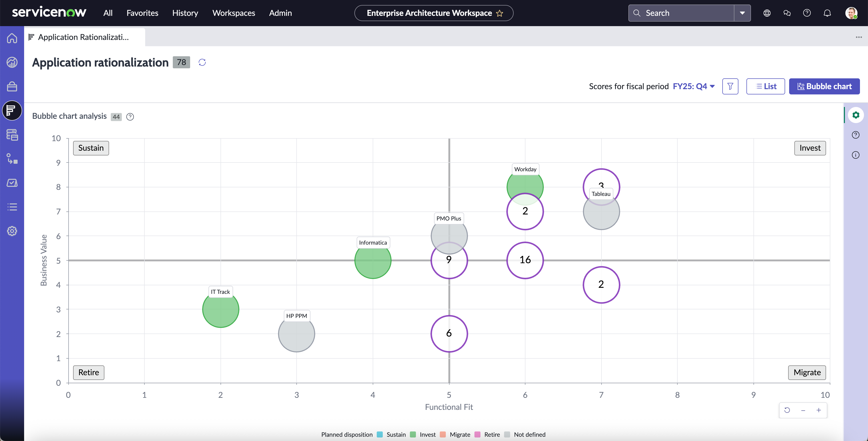This screenshot has width=868, height=441.
Task: Select the Application Rationalizati... tab
Action: click(84, 37)
